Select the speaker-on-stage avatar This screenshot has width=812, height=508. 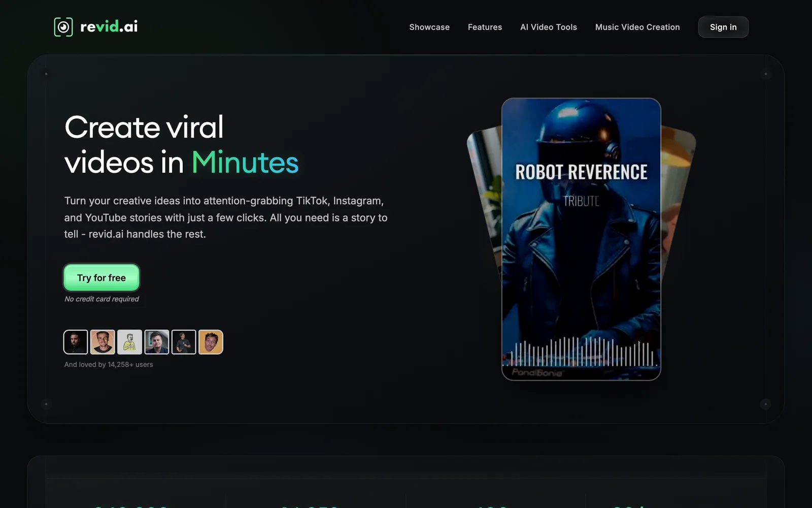click(184, 341)
